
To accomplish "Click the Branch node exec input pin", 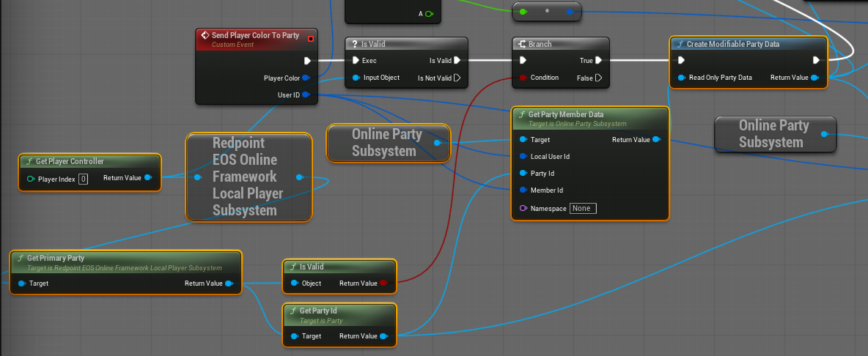I will pos(523,61).
